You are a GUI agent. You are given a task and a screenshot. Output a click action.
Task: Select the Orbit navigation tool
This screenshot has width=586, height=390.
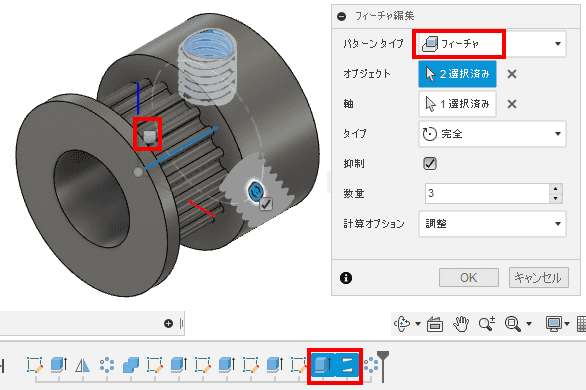point(403,324)
